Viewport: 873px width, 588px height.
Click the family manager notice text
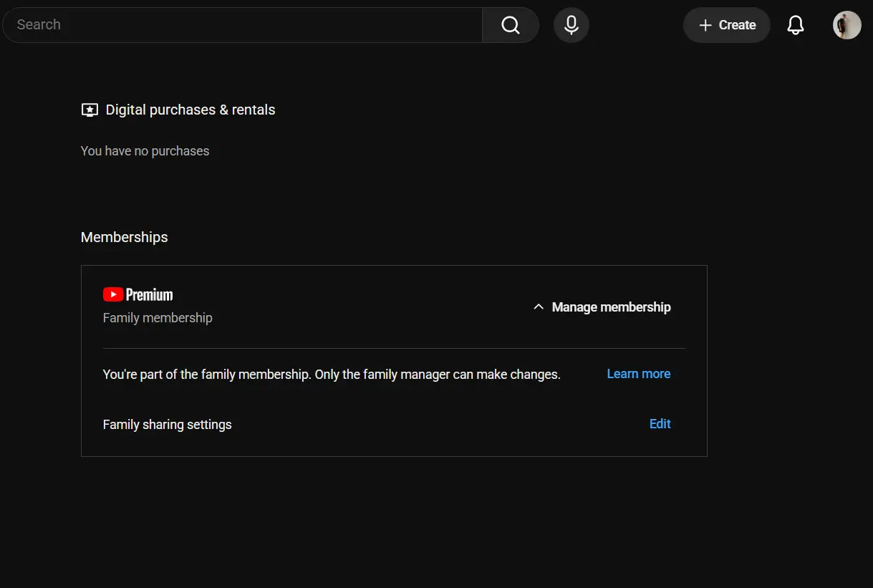point(332,374)
